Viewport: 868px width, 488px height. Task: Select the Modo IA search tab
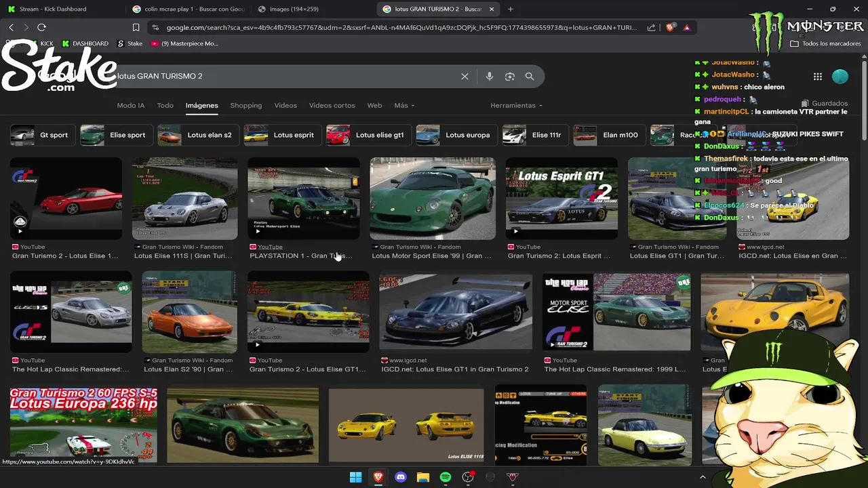pyautogui.click(x=131, y=105)
